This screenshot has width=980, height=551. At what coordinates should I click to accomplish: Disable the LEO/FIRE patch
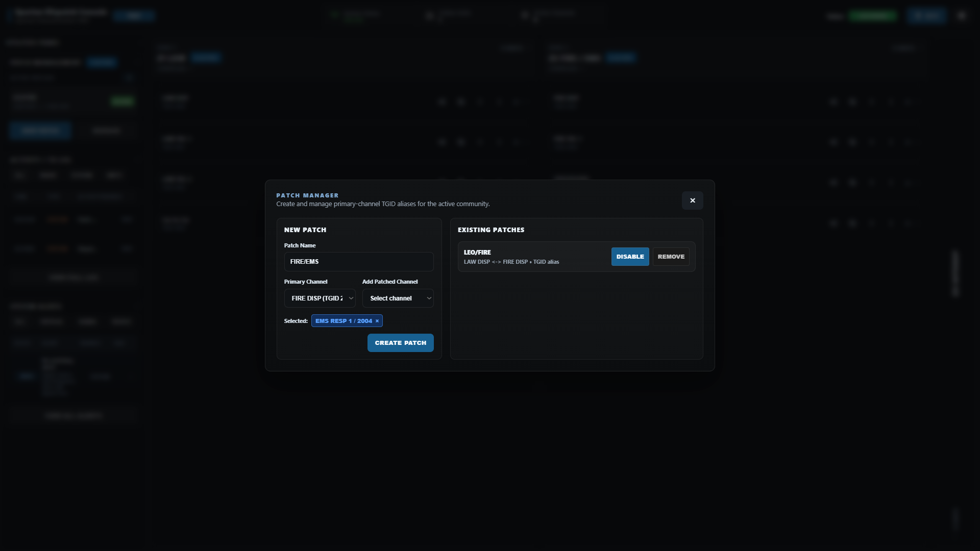point(630,257)
